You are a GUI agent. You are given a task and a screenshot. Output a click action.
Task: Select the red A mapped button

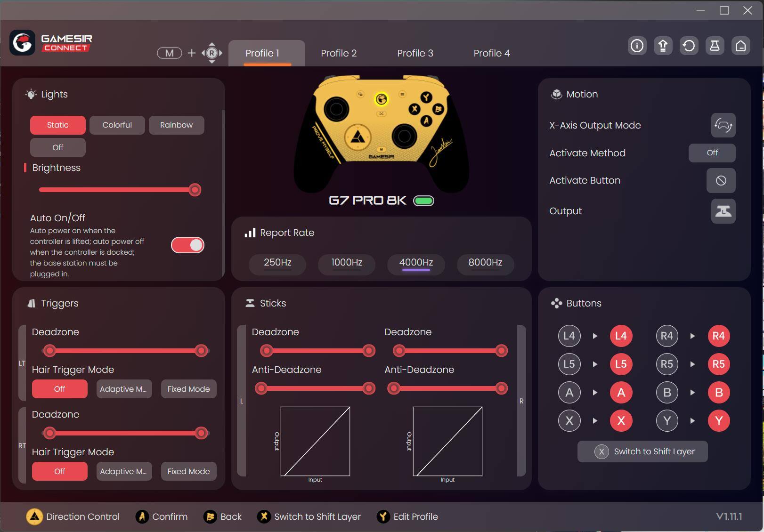click(x=621, y=393)
